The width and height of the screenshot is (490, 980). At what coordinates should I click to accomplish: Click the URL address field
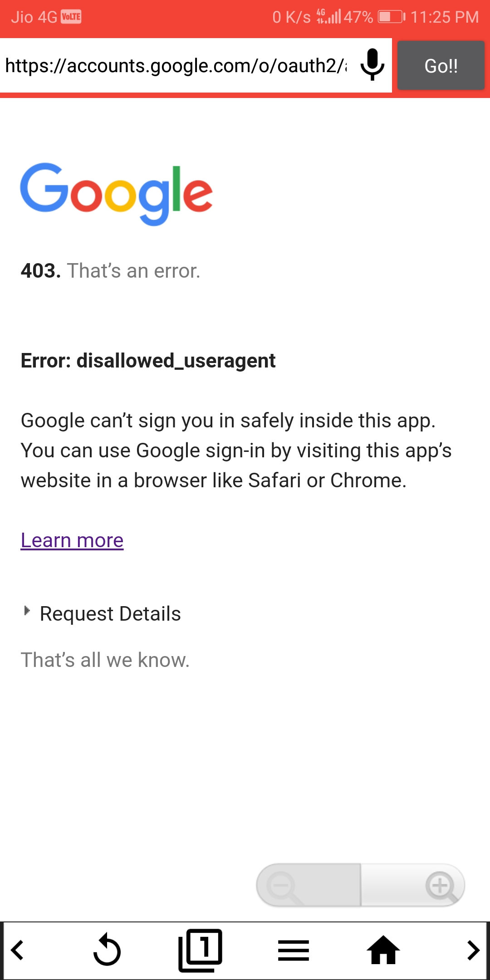click(x=176, y=66)
